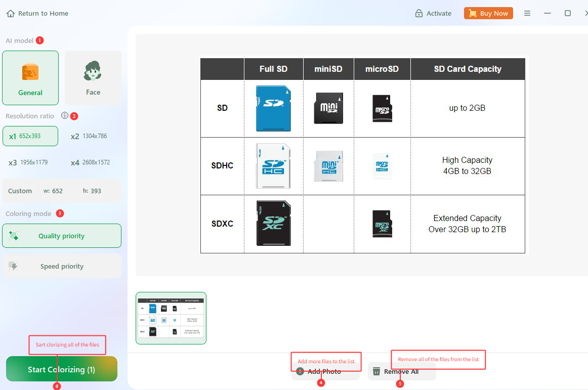The width and height of the screenshot is (588, 390).
Task: Click the 'SD Card Capacity' header in preview
Action: 468,69
